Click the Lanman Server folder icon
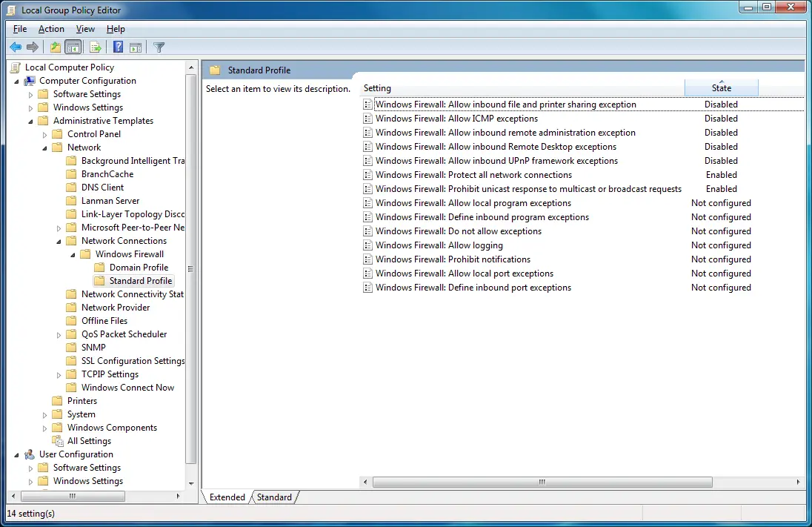 tap(71, 201)
